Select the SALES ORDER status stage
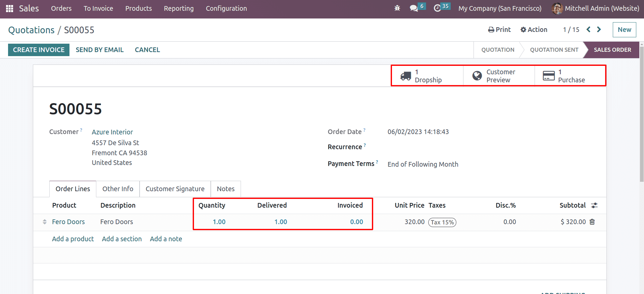The height and width of the screenshot is (294, 644). pos(612,50)
